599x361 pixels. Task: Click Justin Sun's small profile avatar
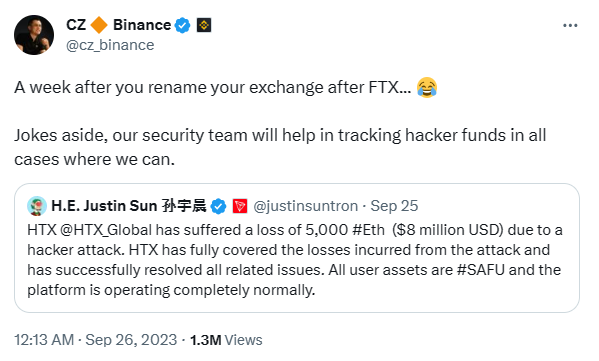pos(37,206)
